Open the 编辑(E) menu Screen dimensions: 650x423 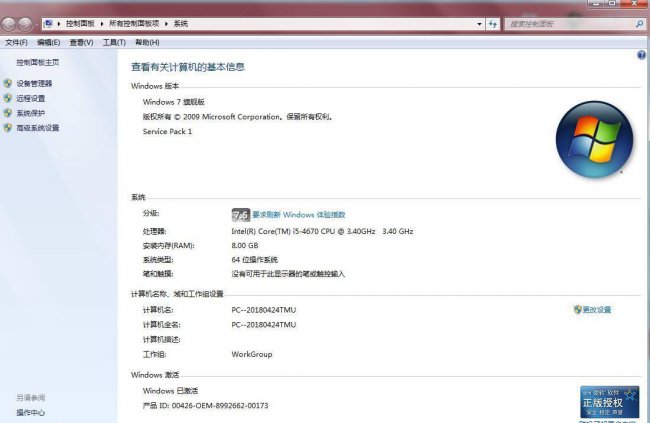(x=49, y=42)
